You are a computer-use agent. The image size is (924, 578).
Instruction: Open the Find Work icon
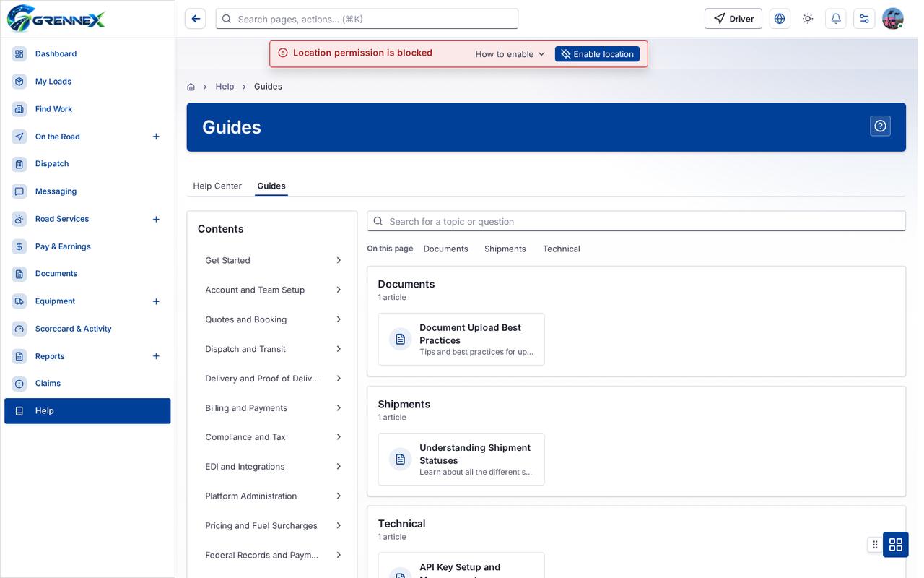tap(19, 109)
